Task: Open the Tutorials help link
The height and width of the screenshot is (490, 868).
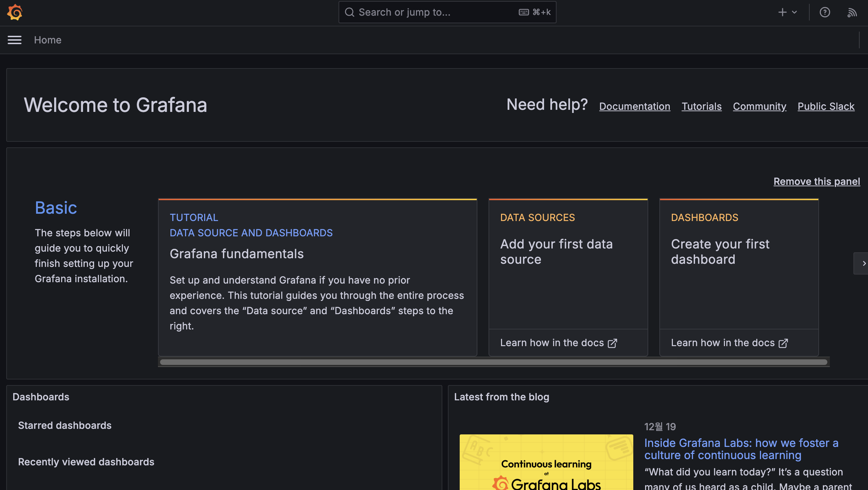Action: click(701, 106)
